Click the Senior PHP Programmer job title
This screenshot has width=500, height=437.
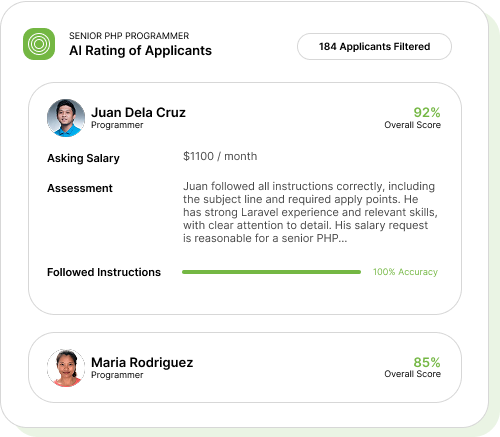coord(129,36)
